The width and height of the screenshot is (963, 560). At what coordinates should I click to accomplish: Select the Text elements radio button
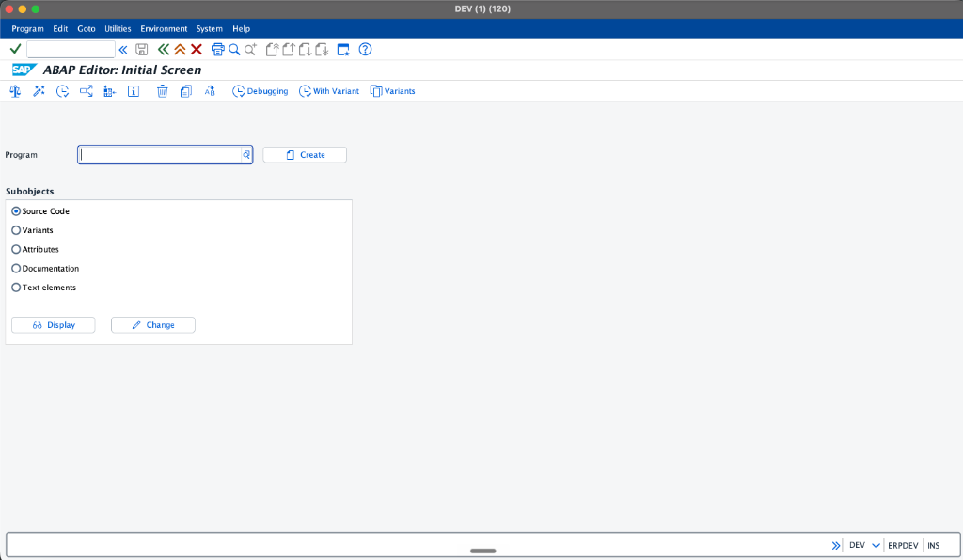click(x=16, y=288)
